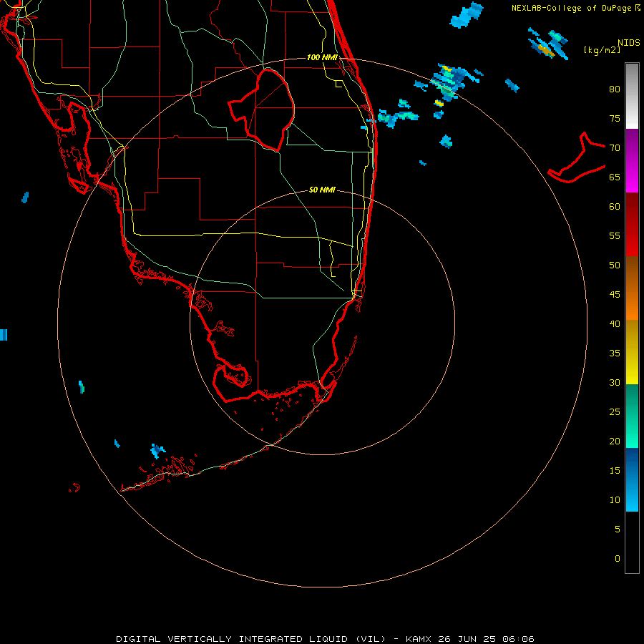Click the scale value 5
Image resolution: width=644 pixels, height=644 pixels.
[x=618, y=529]
